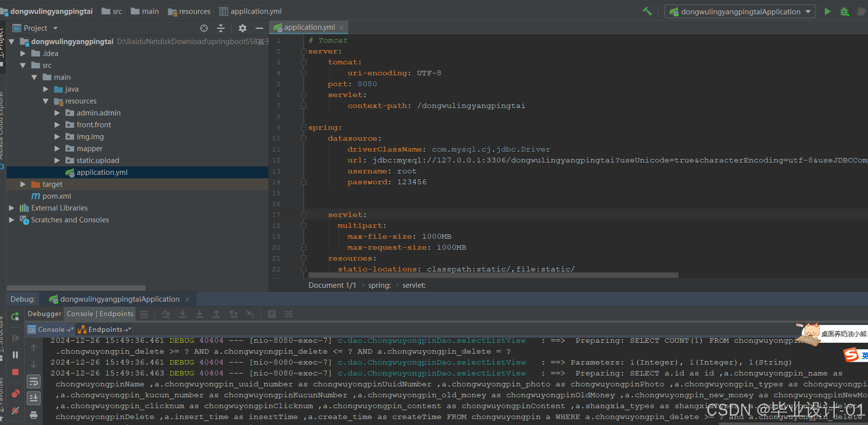Viewport: 868px width, 425px height.
Task: Expand the admin.admin folder
Action: tap(57, 113)
